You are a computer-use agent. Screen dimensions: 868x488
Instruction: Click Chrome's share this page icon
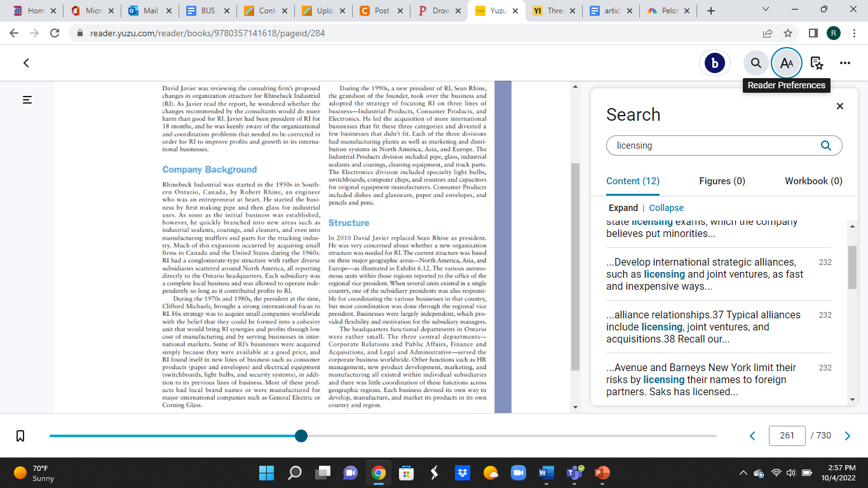click(768, 33)
